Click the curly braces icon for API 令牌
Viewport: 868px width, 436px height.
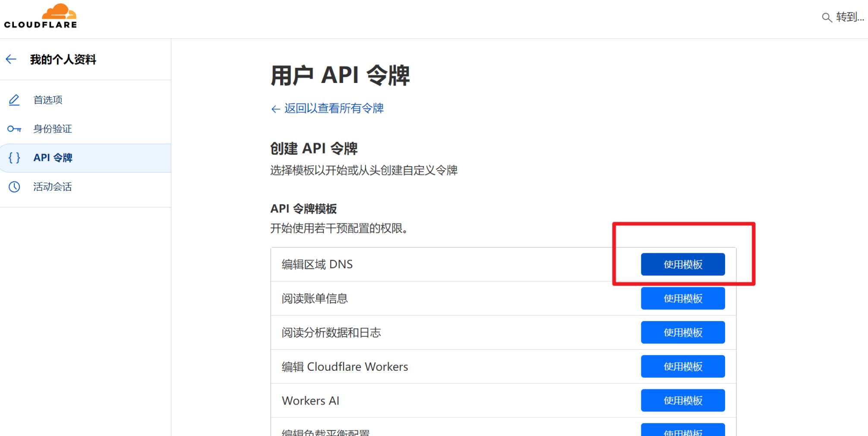click(x=14, y=158)
